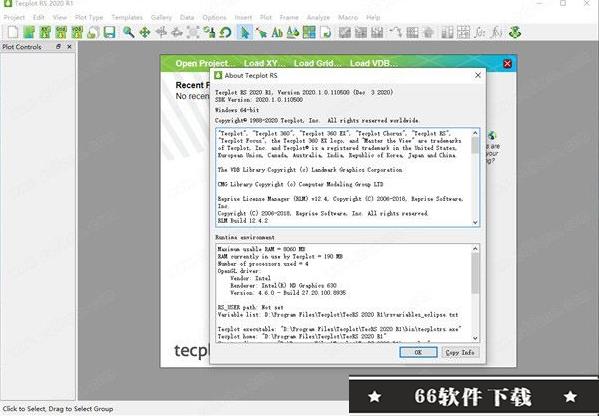Undock the Plot Controls panel
Viewport: 599px width, 416px height.
click(x=58, y=47)
